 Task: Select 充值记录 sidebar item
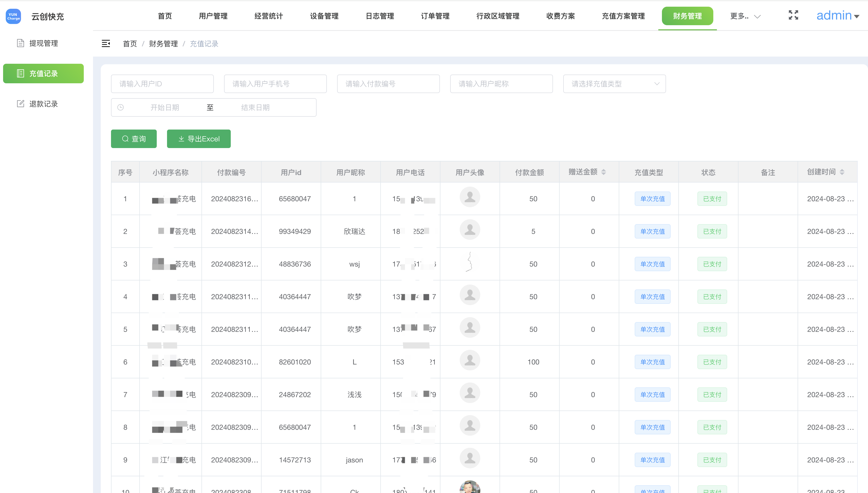(43, 74)
